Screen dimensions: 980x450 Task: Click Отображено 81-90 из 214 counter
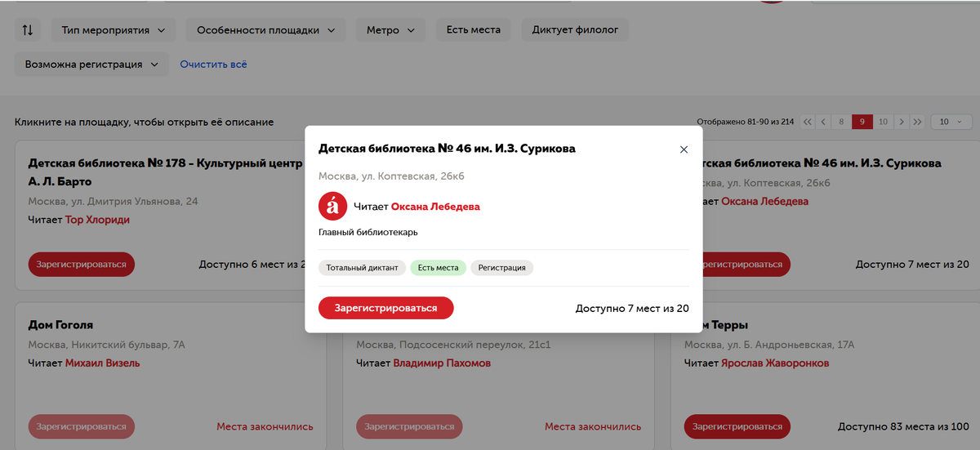point(745,122)
